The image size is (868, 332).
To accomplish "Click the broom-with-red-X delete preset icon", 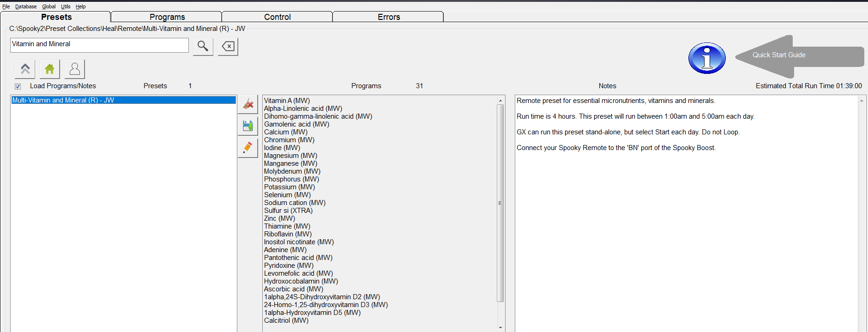I will tap(248, 104).
